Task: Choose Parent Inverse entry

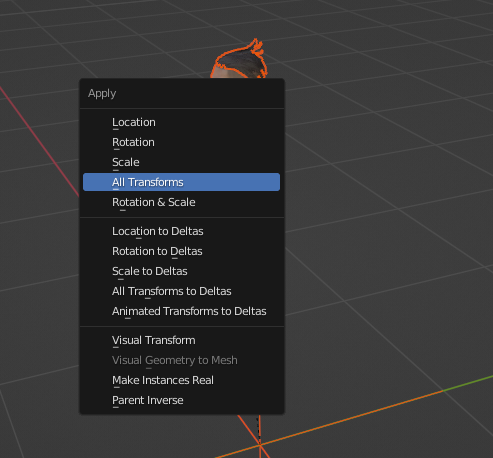Action: 181,400
